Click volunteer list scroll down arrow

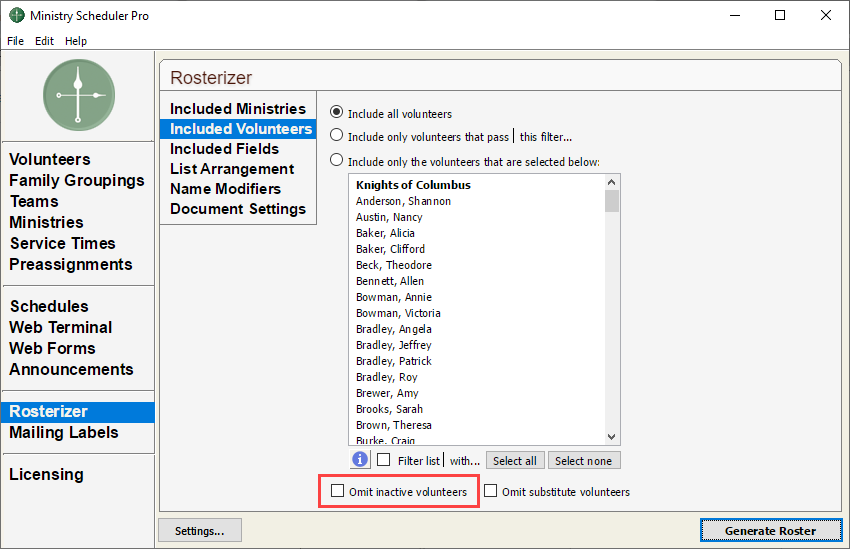tap(611, 437)
